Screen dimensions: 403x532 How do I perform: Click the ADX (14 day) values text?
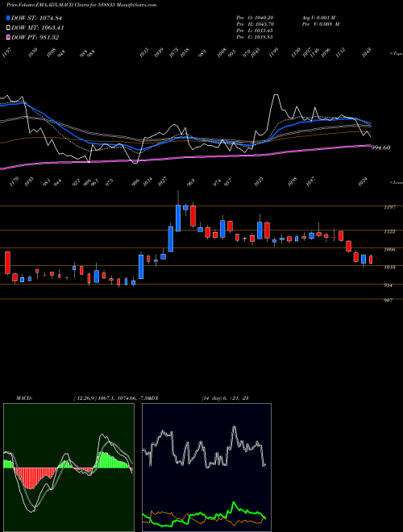click(x=225, y=398)
